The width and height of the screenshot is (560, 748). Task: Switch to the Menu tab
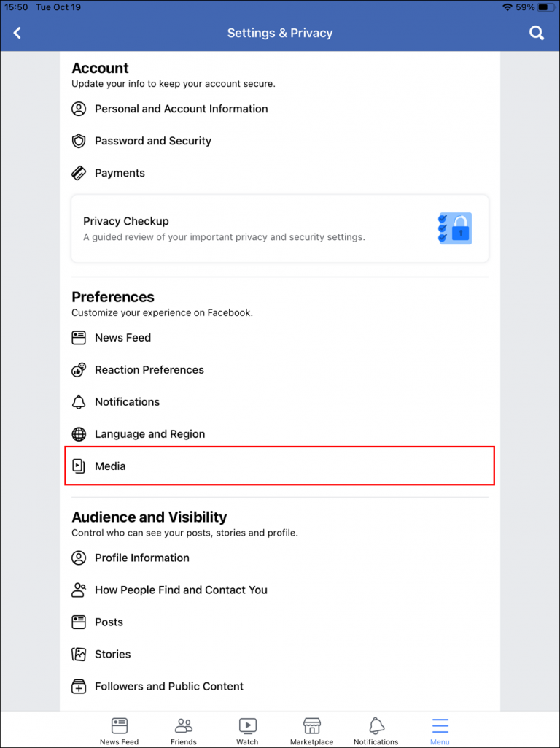[440, 725]
